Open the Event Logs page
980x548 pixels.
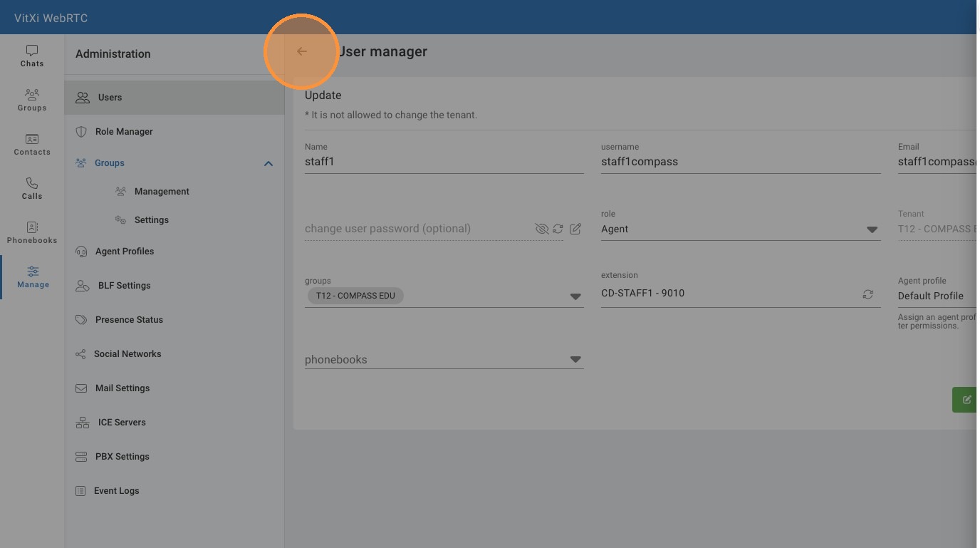116,491
